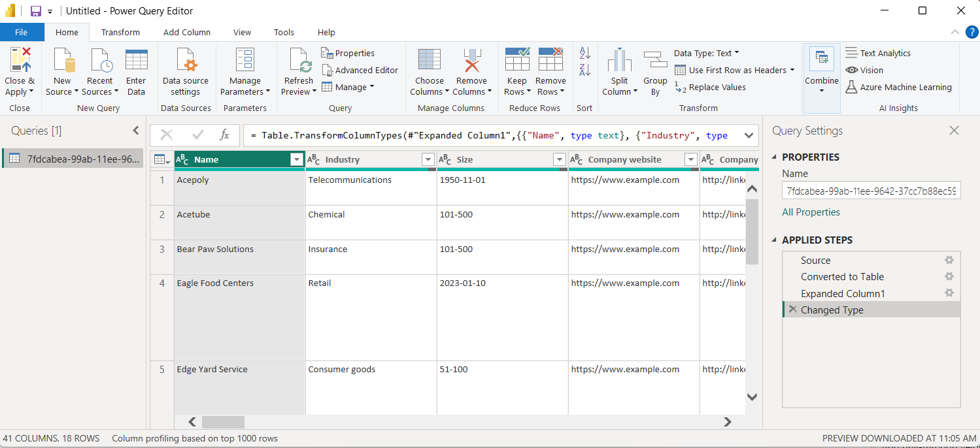The height and width of the screenshot is (448, 980).
Task: Open the Name column filter dropdown
Action: 297,159
